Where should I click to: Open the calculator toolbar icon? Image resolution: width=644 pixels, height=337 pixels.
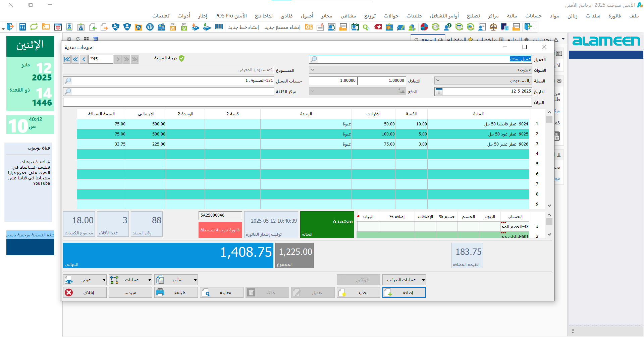[x=22, y=27]
